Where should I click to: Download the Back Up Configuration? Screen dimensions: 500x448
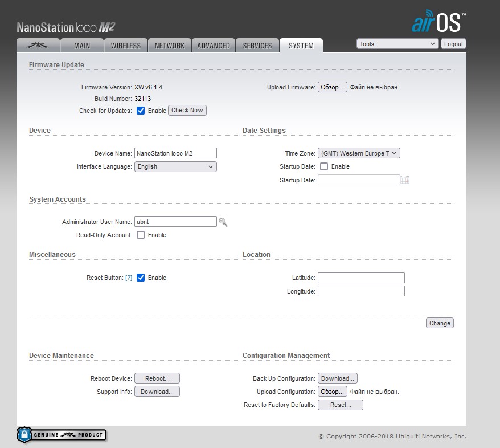point(338,378)
